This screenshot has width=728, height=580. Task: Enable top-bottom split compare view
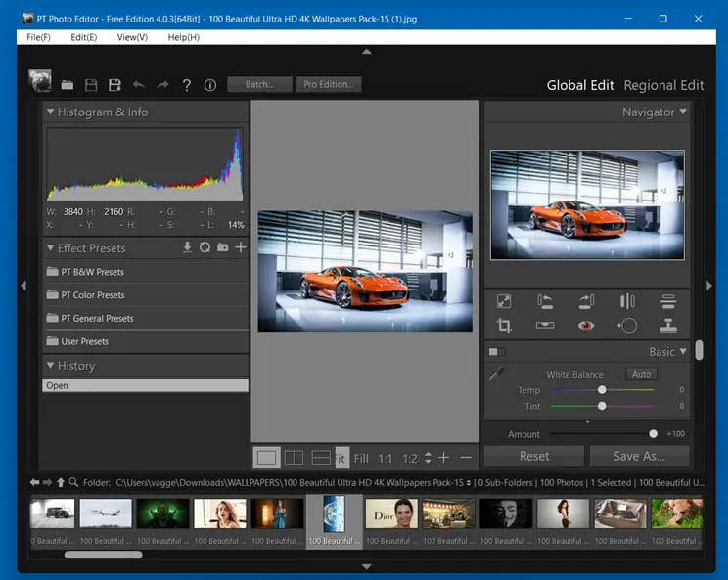(x=320, y=457)
